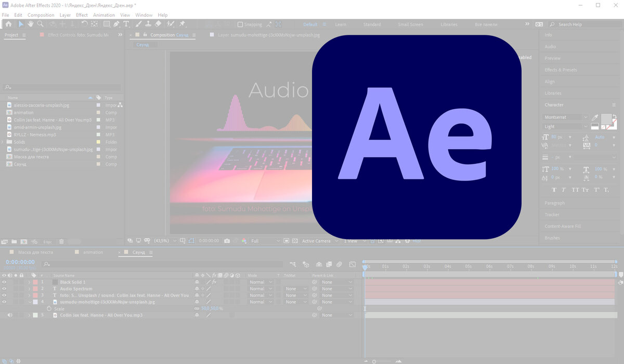Screen dimensions: 624x364
Task: Select the Horizontal Type tool
Action: click(x=126, y=24)
